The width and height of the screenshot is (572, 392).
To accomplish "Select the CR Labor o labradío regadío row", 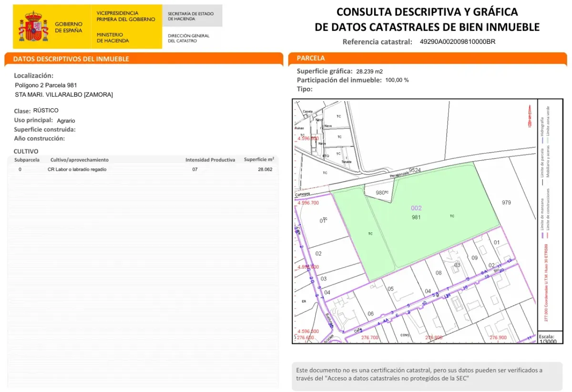I will coord(77,169).
